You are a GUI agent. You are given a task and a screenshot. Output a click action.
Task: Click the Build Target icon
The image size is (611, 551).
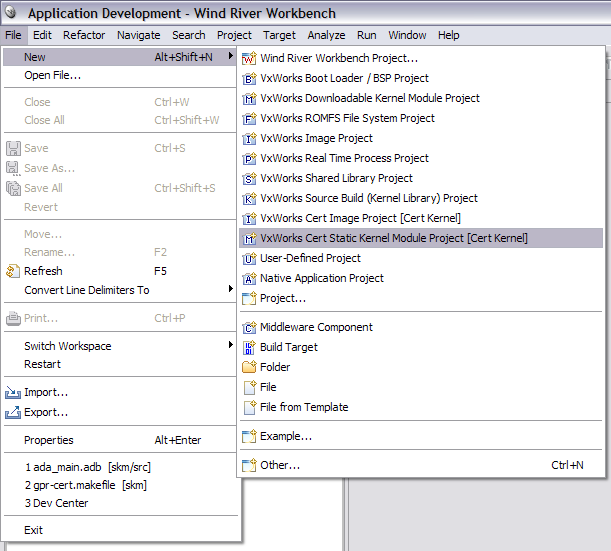(x=249, y=347)
